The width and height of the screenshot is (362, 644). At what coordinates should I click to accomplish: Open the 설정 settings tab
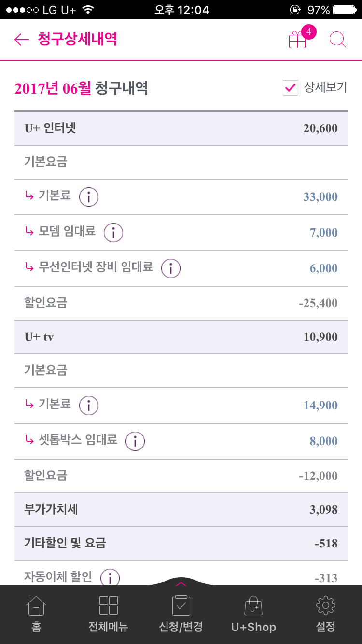click(x=326, y=614)
